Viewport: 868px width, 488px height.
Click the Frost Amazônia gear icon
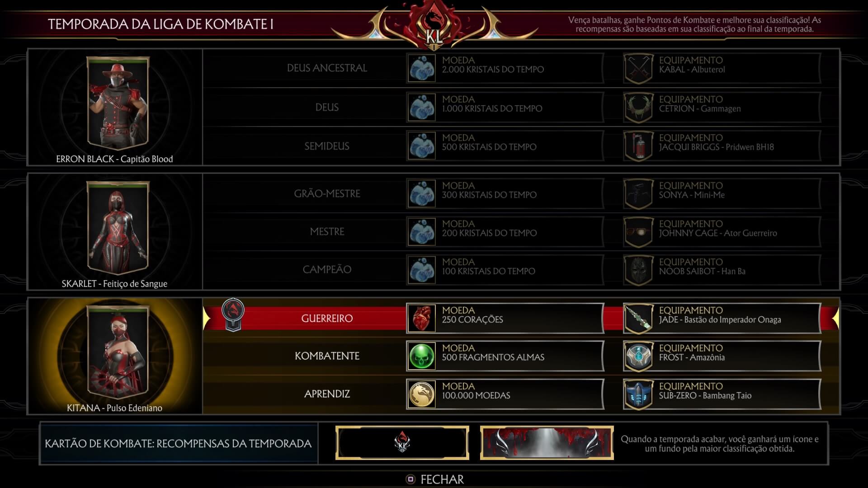[x=638, y=356]
